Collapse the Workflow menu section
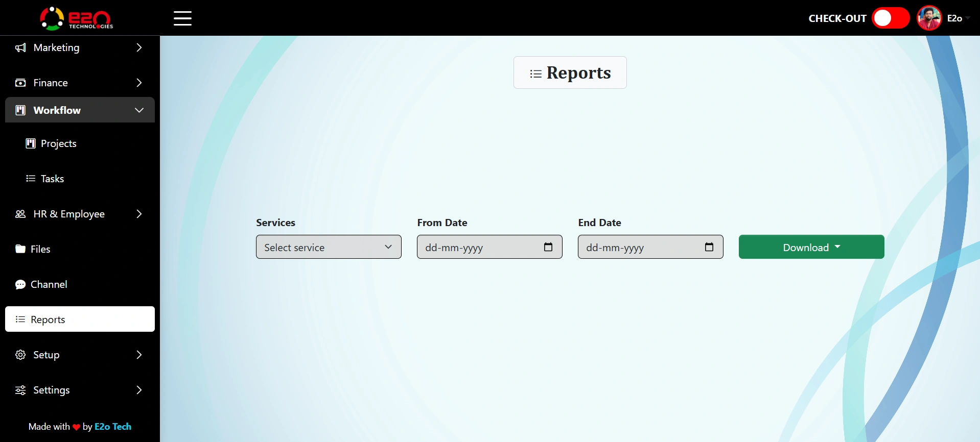The height and width of the screenshot is (442, 980). coord(139,110)
